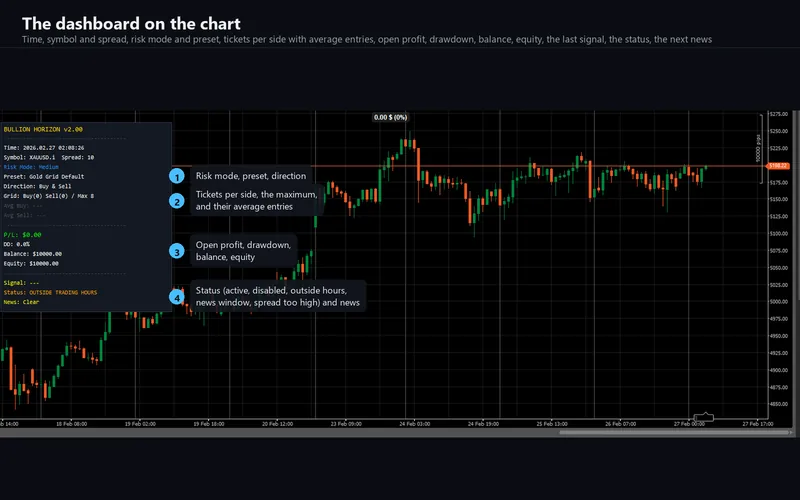Viewport: 800px width, 500px height.
Task: Click the '50000 pips' vertical scale label
Action: pos(758,148)
